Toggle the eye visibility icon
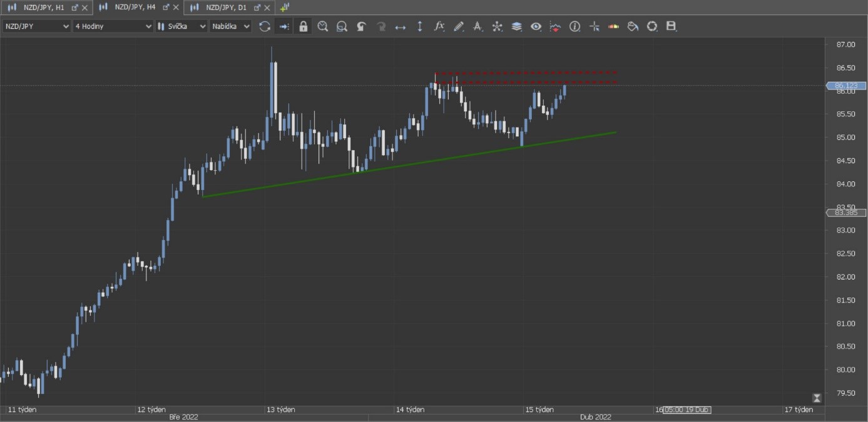This screenshot has height=422, width=868. tap(536, 26)
